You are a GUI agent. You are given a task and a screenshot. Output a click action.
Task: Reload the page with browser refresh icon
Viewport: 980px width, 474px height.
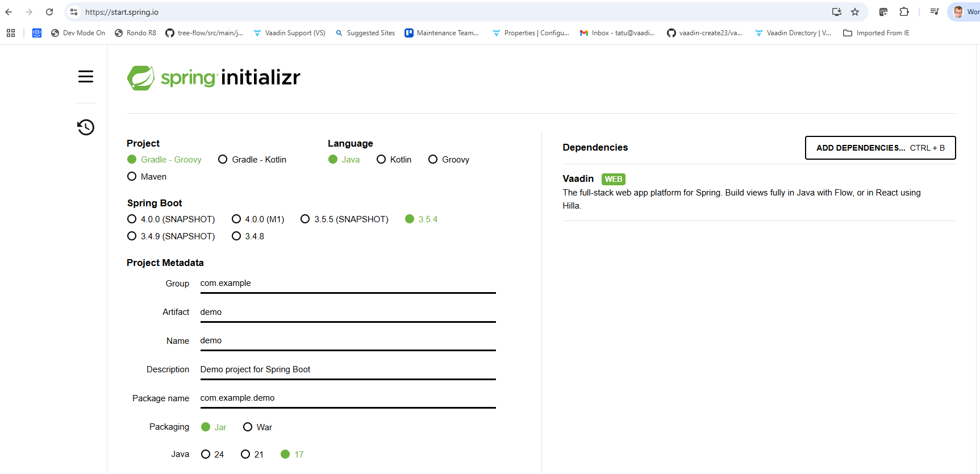pyautogui.click(x=49, y=12)
